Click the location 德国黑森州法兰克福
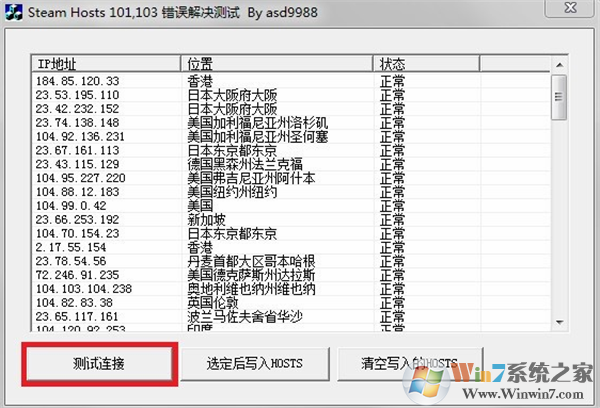The image size is (600, 408). pos(245,164)
